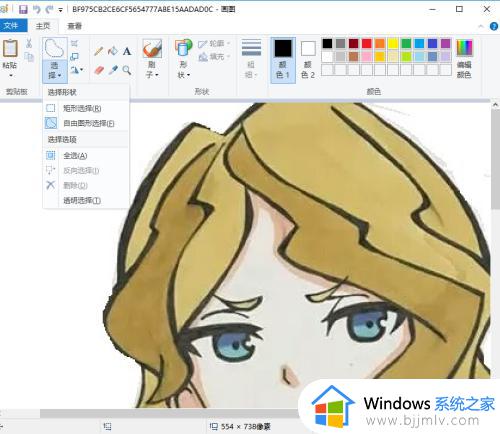Pick the purple color swatch

coord(446,43)
